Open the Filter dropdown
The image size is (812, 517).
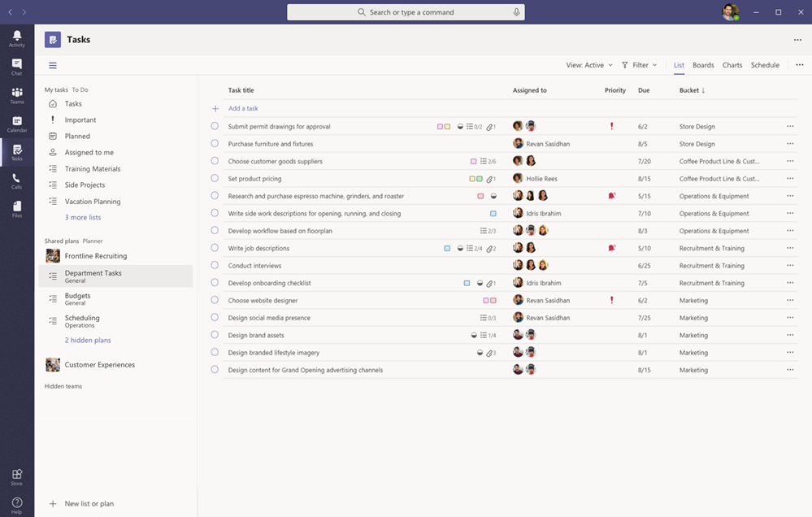click(x=640, y=65)
